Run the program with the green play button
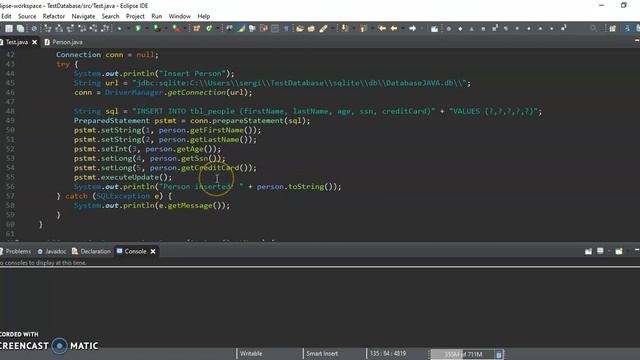Viewport: 640px width, 360px height. click(138, 29)
